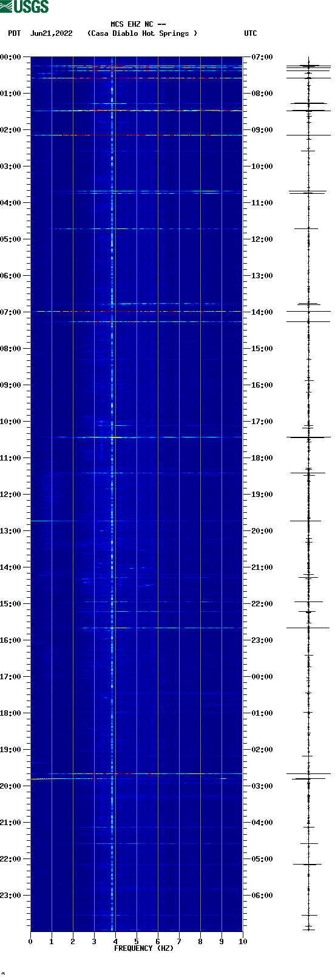The image size is (335, 980).
Task: Click the PDT '09:00' time label
Action: (10, 385)
